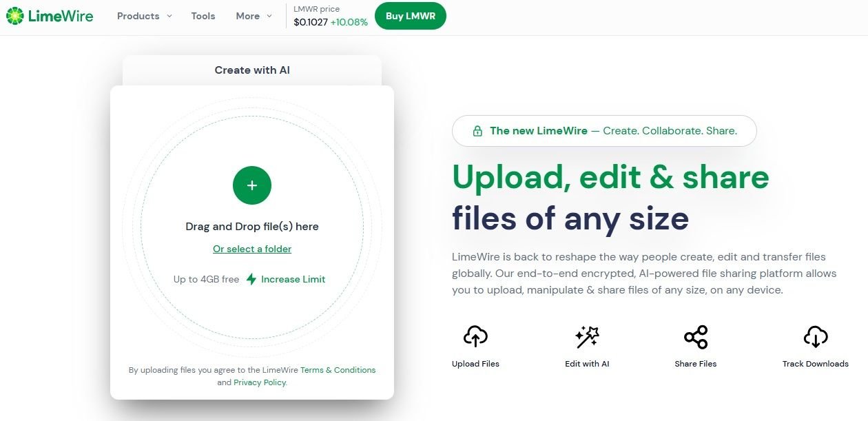Click the Upload Files cloud icon

(475, 337)
